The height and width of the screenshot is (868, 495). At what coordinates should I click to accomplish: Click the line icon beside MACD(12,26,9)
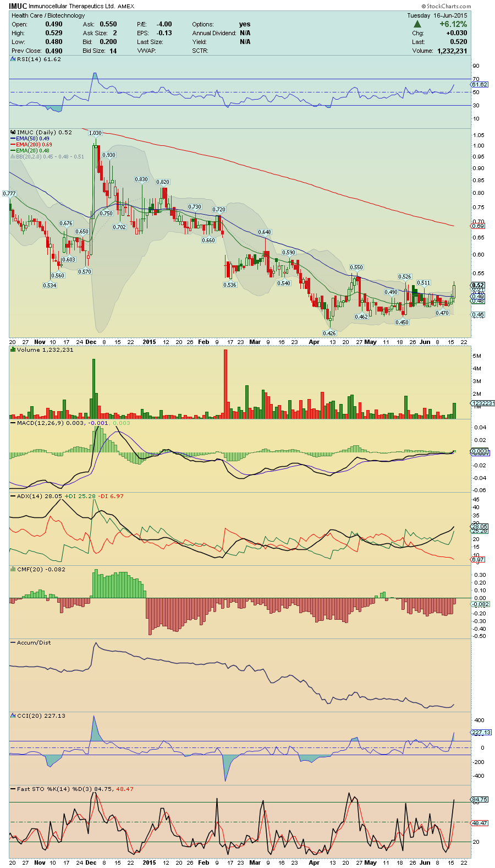click(x=13, y=423)
